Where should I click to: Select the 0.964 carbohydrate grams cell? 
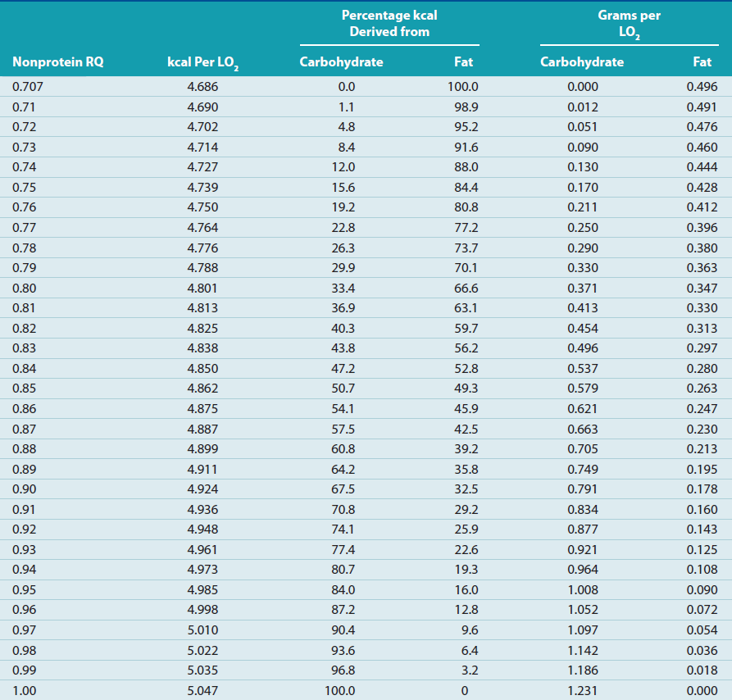[583, 570]
